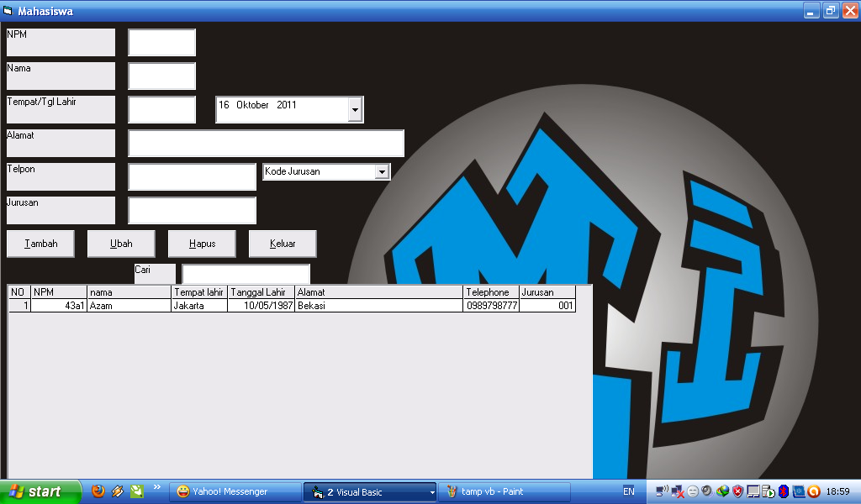This screenshot has height=504, width=861.
Task: Click the Ubah button
Action: 121,244
